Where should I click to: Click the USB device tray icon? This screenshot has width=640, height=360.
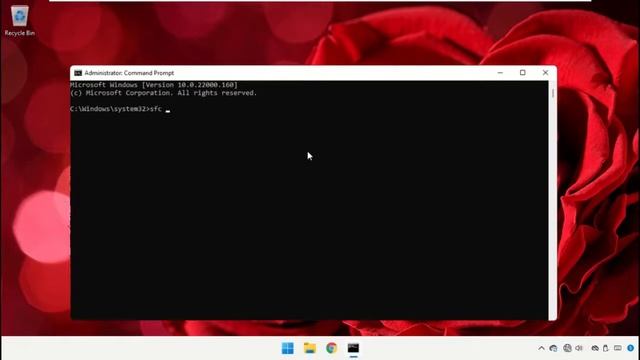pyautogui.click(x=606, y=348)
